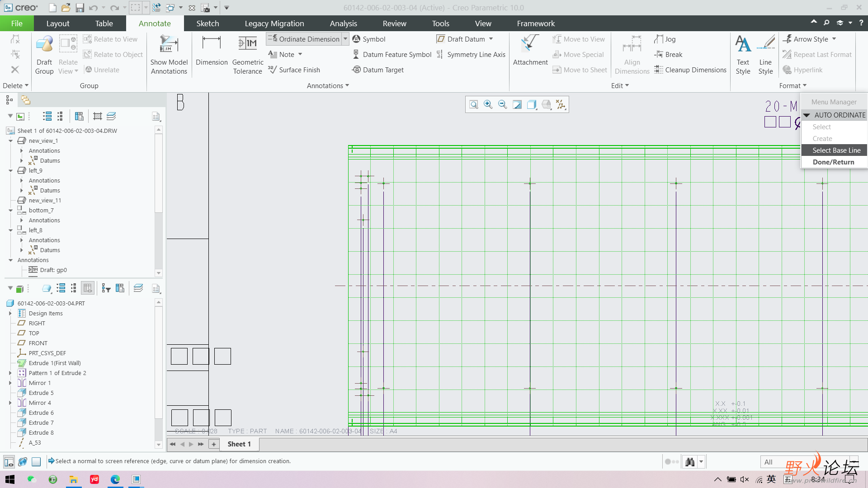Open Microsoft Edge from the taskbar
Screen dimensions: 868x488
tap(115, 479)
